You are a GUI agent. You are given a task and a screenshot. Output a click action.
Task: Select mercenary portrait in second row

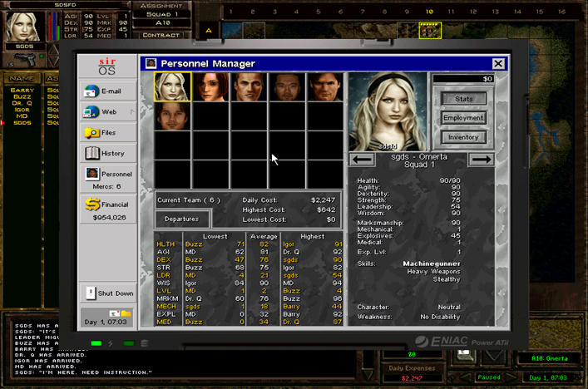(x=172, y=116)
